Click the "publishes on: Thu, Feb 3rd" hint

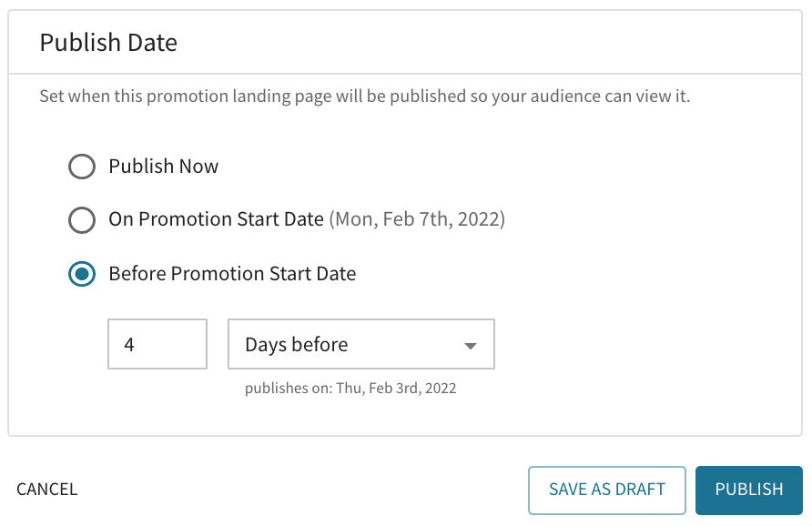coord(350,388)
